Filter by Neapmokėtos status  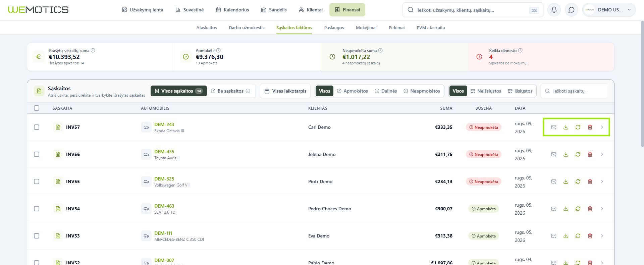click(x=422, y=91)
